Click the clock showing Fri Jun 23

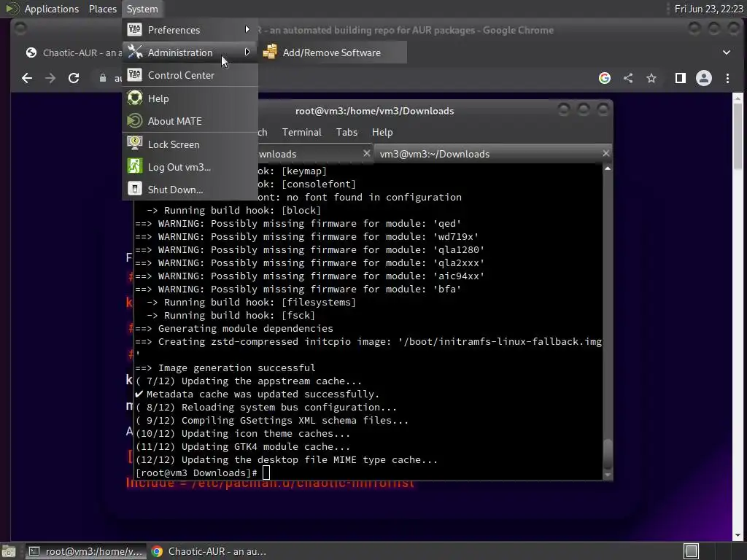coord(708,9)
